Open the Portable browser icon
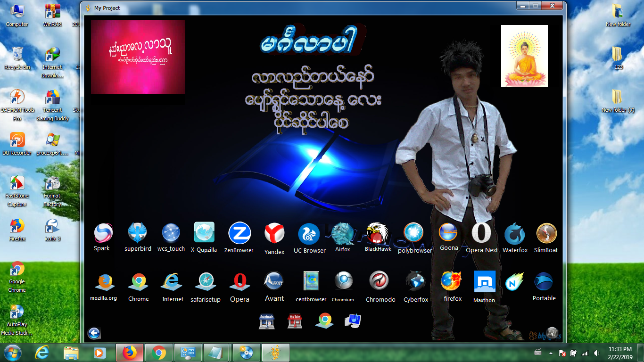The width and height of the screenshot is (644, 362). tap(544, 282)
